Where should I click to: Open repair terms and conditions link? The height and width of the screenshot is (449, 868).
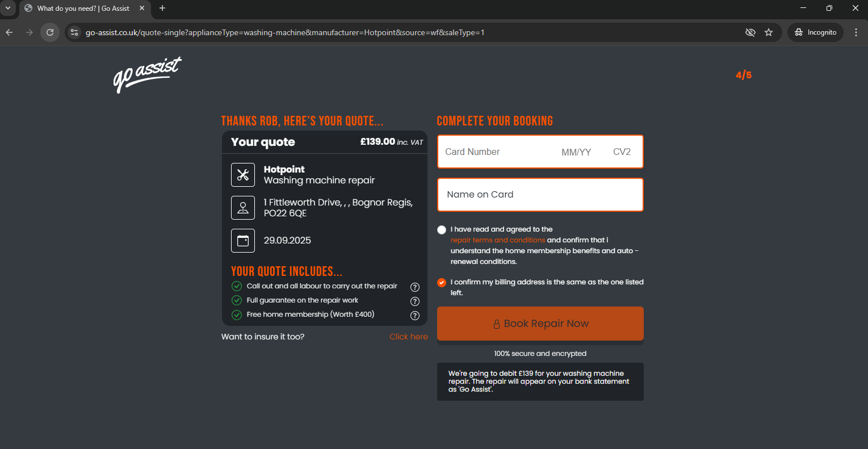pos(497,240)
